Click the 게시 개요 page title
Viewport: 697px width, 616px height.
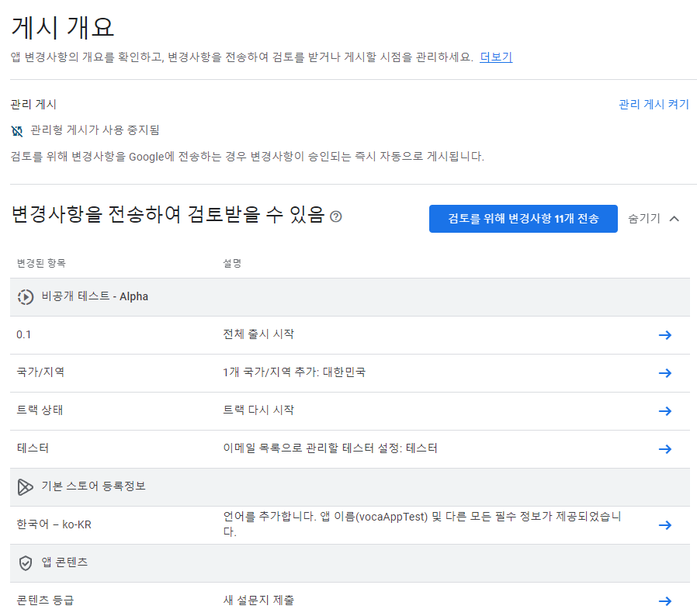click(x=63, y=27)
